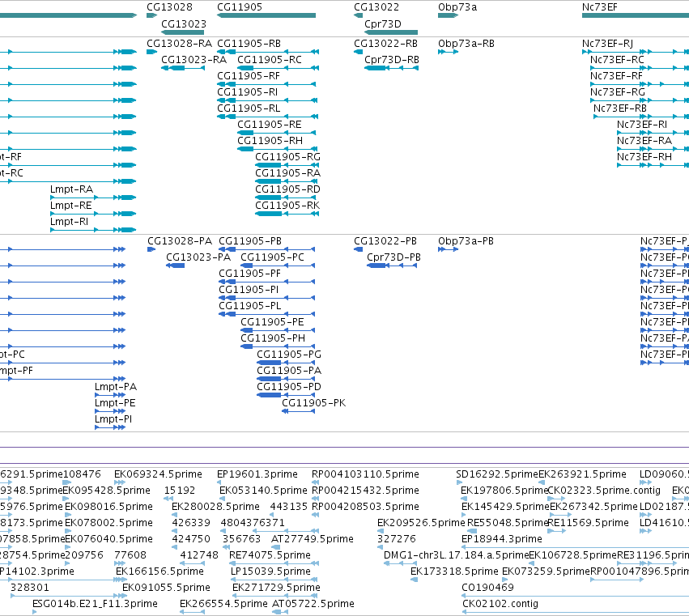Select protein CG13023-PA
This screenshot has height=616, width=689.
[x=198, y=257]
